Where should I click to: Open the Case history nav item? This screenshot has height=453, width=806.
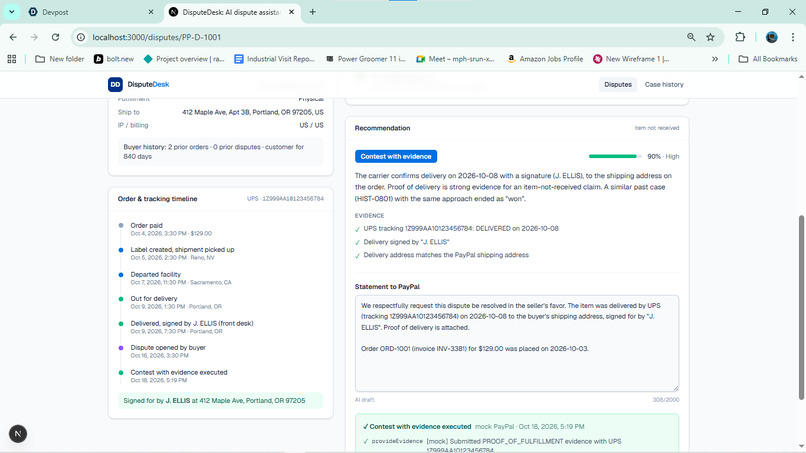[664, 84]
